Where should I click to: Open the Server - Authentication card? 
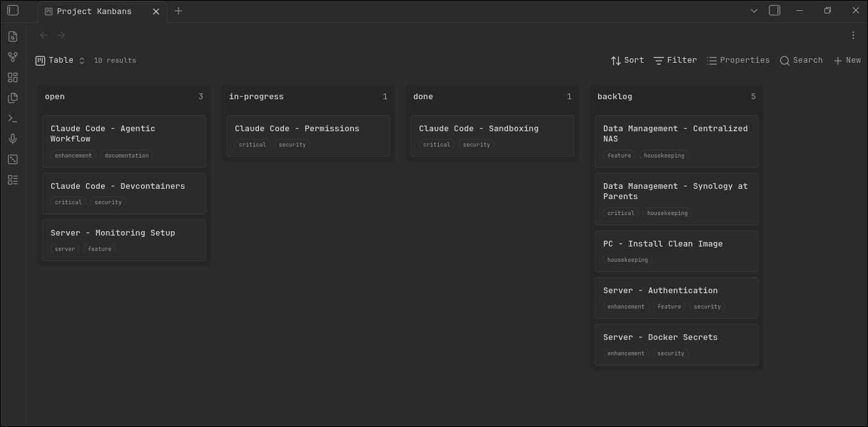point(677,298)
